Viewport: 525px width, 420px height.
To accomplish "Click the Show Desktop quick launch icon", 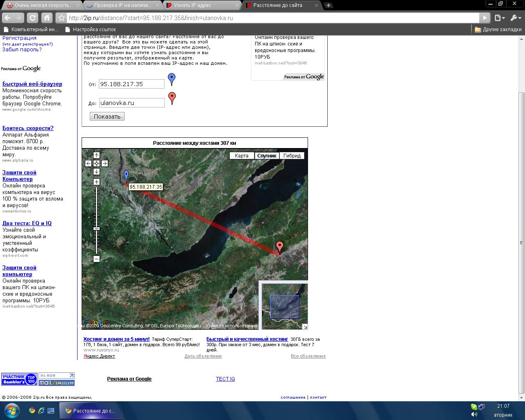I will pos(51,411).
